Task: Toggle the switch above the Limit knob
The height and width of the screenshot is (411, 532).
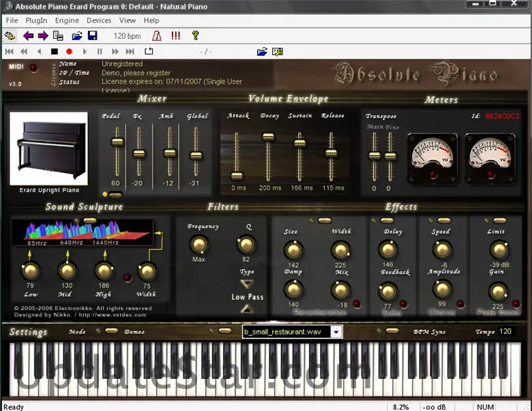Action: (x=499, y=220)
